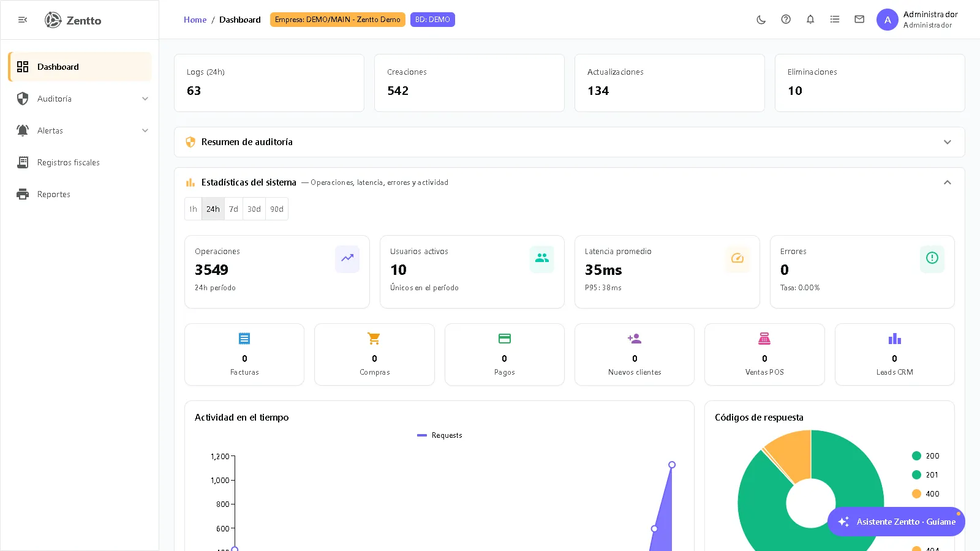
Task: Open Reportes in the sidebar
Action: tap(80, 194)
